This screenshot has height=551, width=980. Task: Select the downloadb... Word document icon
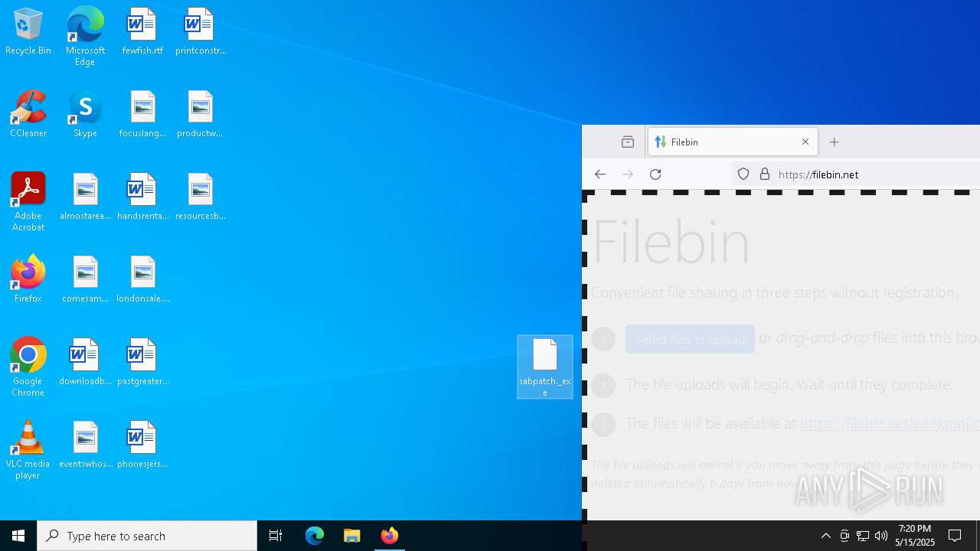(85, 363)
